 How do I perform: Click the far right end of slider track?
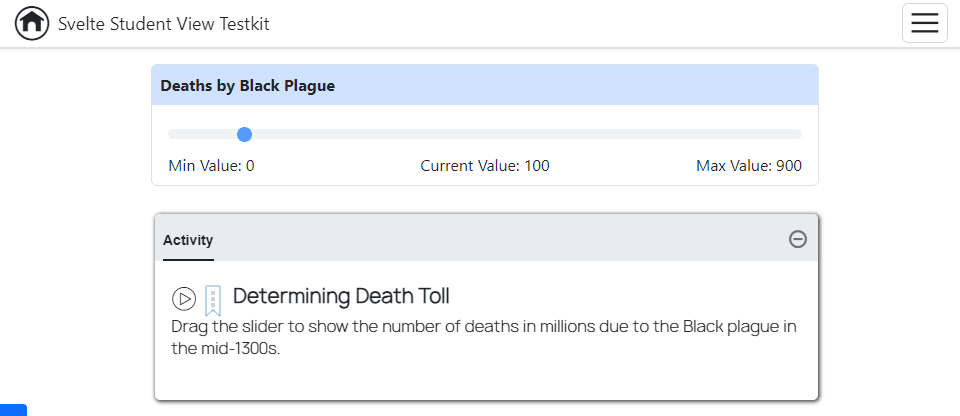[x=796, y=134]
